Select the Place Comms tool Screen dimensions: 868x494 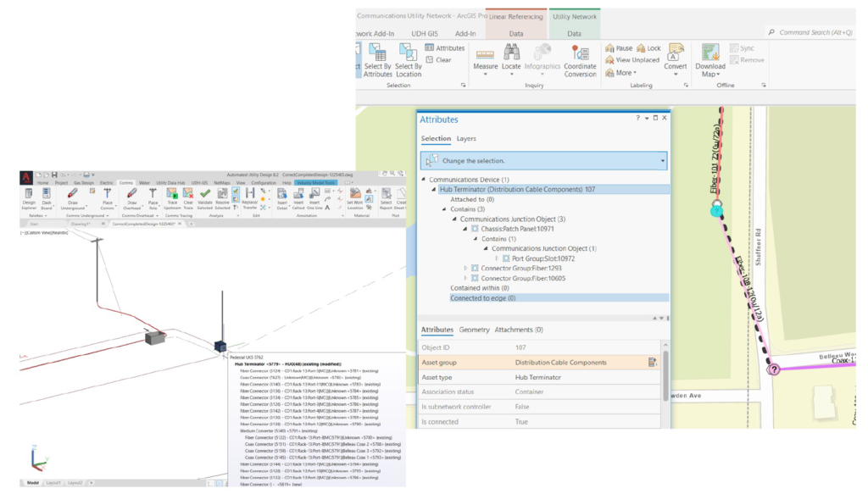pyautogui.click(x=108, y=198)
